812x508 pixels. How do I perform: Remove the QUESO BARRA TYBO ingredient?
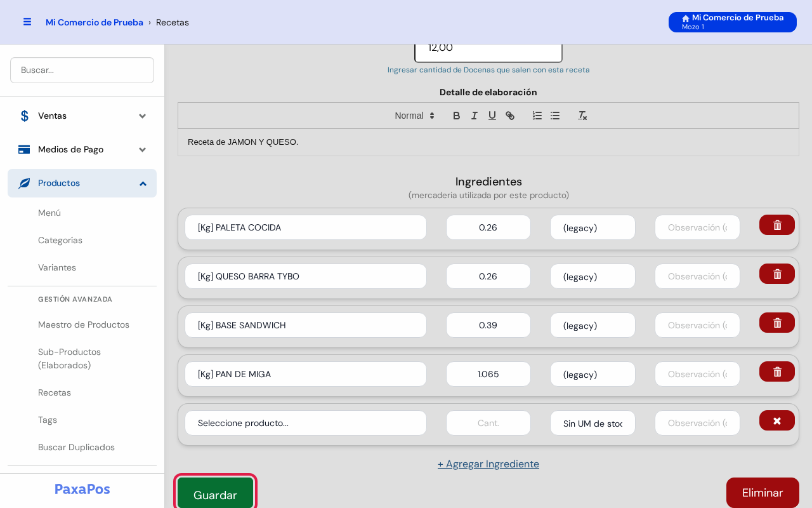coord(777,274)
